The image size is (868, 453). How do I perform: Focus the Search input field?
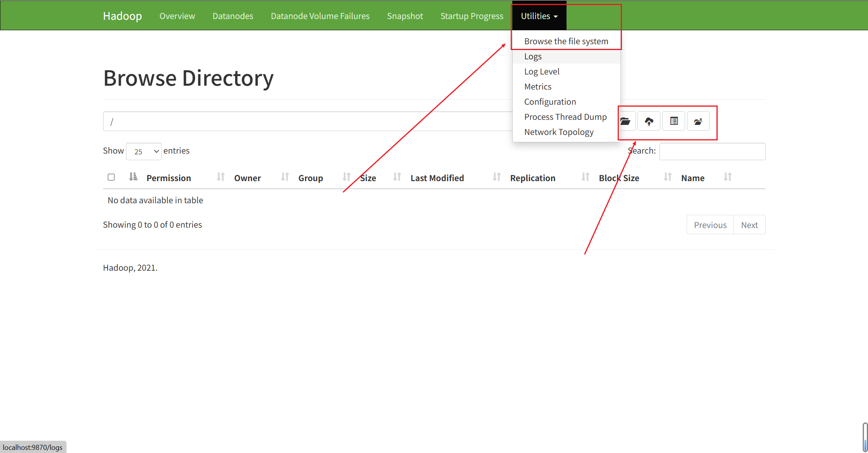(x=712, y=151)
